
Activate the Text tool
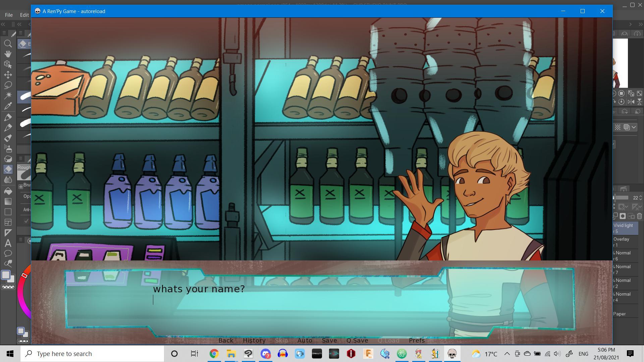[8, 243]
